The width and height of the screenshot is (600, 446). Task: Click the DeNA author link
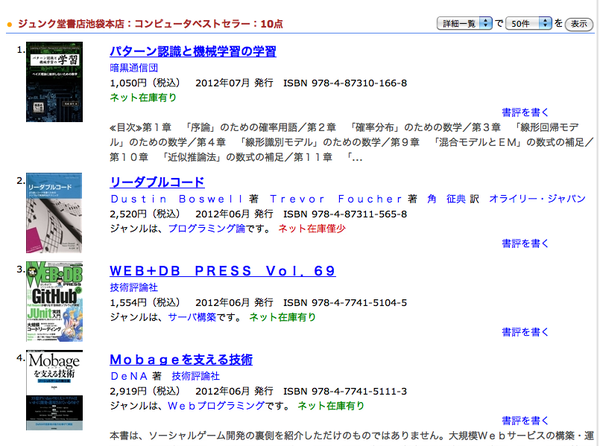129,376
